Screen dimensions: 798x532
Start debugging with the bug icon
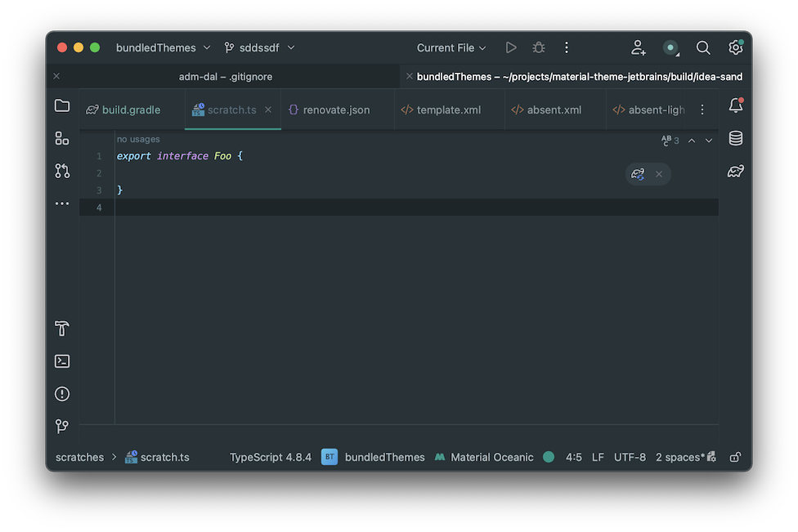coord(538,47)
